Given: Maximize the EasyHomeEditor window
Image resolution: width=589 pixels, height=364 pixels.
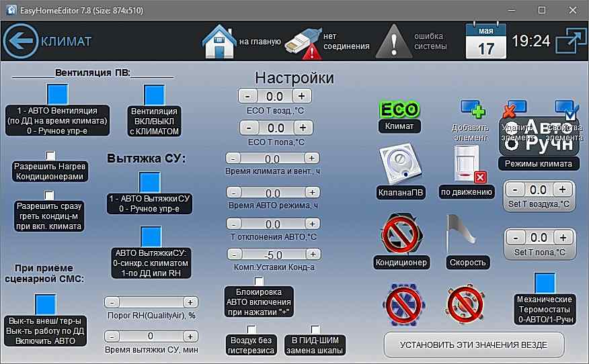Looking at the screenshot, I should pyautogui.click(x=542, y=10).
